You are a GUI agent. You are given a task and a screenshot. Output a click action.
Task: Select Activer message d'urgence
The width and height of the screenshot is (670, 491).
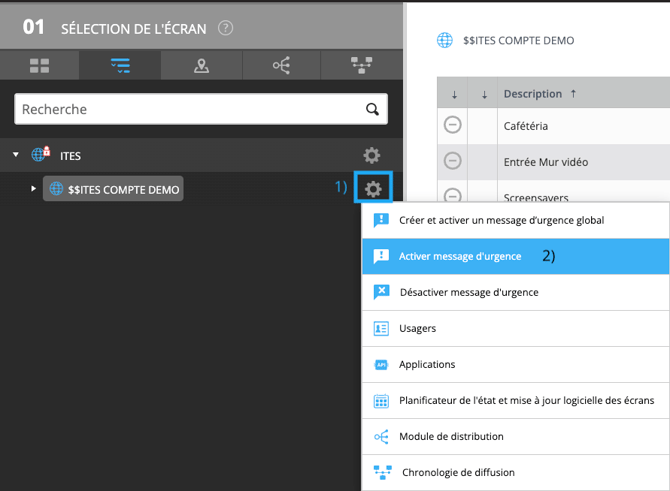point(460,256)
